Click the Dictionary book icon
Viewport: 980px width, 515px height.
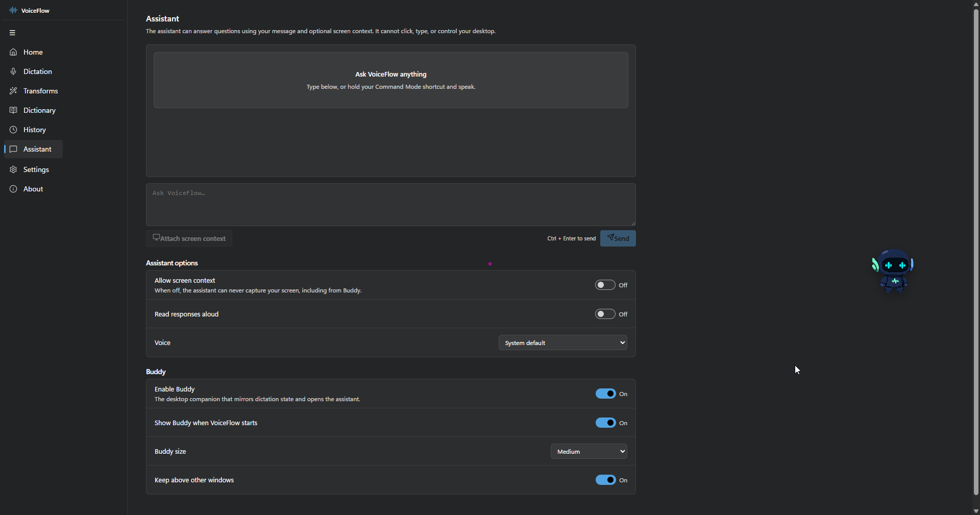click(x=13, y=110)
